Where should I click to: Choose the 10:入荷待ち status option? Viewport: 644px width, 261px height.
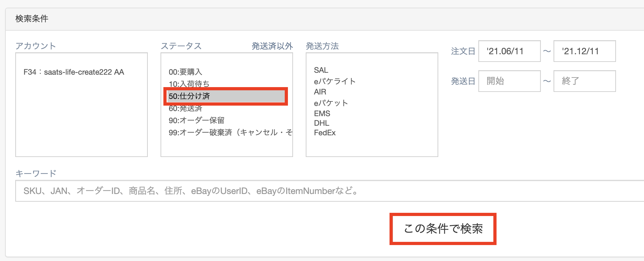189,84
